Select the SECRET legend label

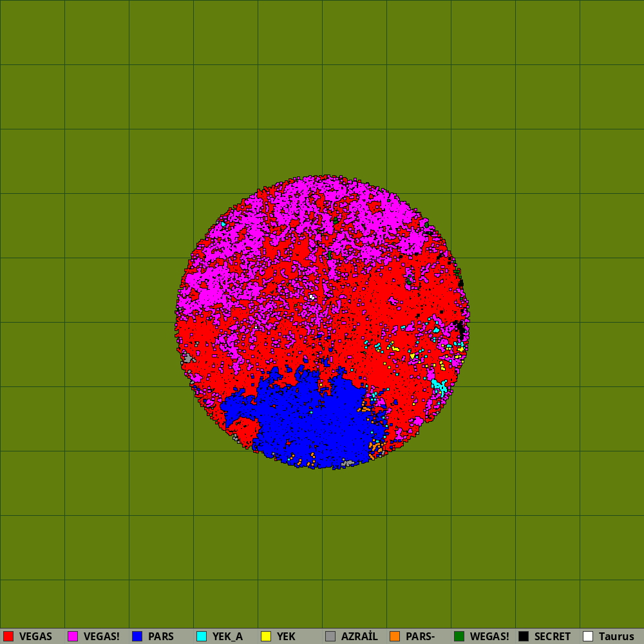553,637
